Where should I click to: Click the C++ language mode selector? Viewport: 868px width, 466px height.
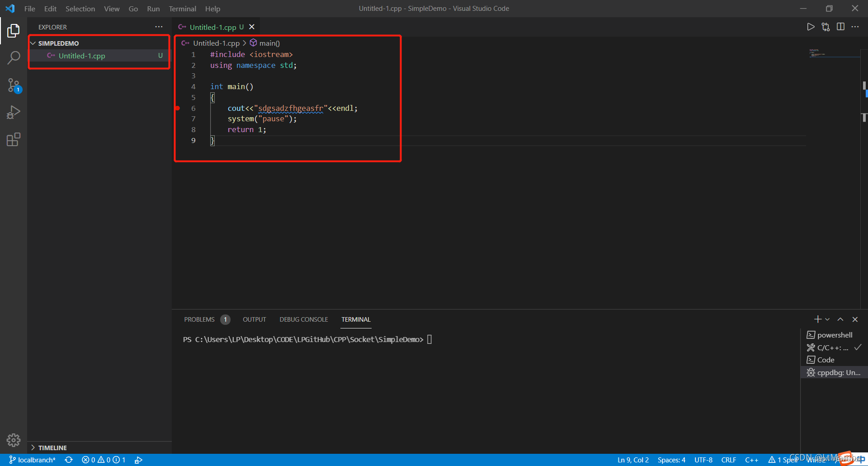(x=752, y=460)
